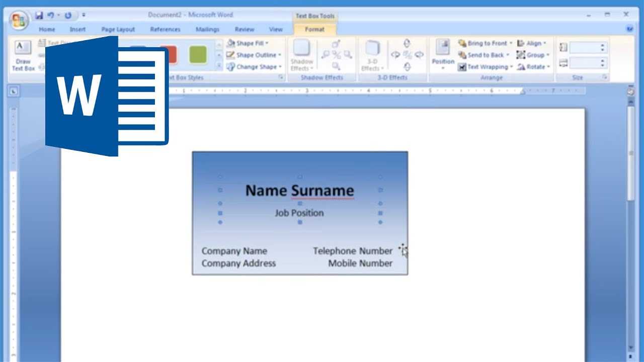Click the Undo icon
Screen dimensions: 644x362
coord(51,15)
